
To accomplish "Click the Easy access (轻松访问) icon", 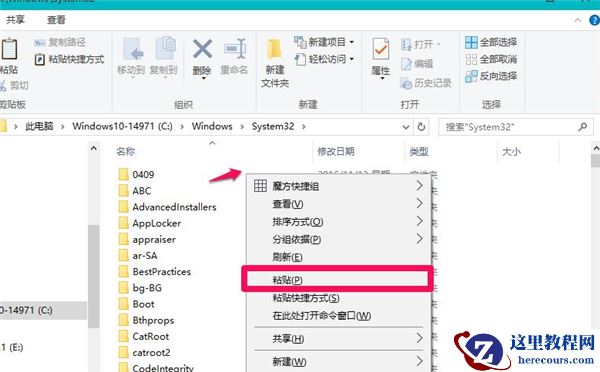I will tap(300, 59).
